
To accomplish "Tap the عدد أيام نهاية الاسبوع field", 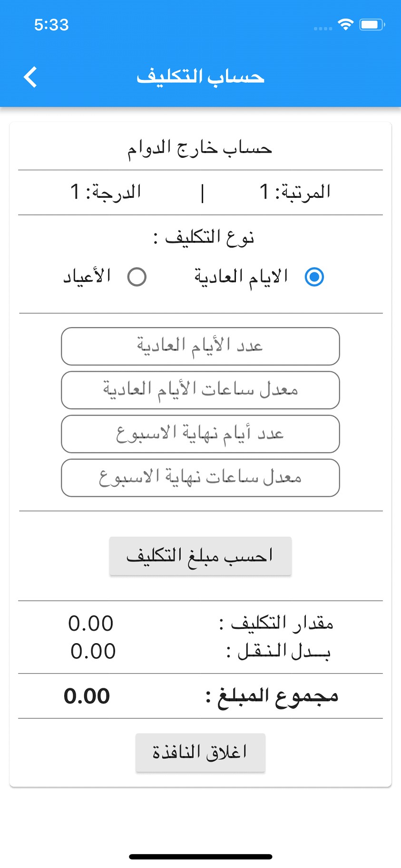I will tap(200, 434).
